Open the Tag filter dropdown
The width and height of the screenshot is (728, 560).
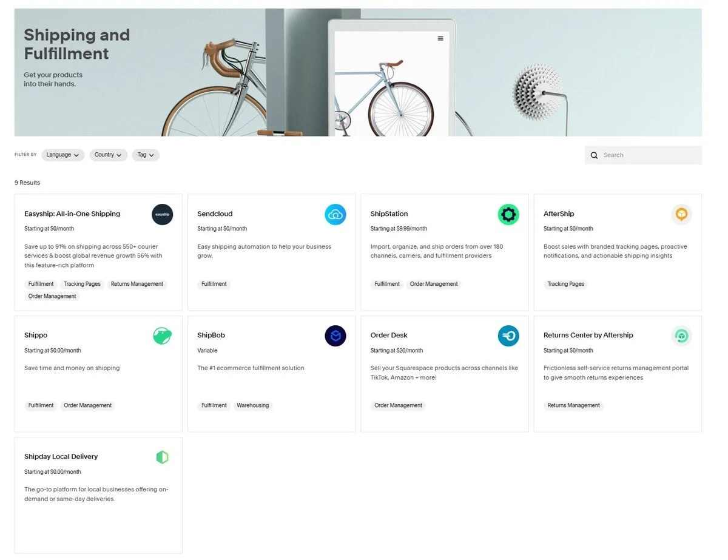click(146, 155)
